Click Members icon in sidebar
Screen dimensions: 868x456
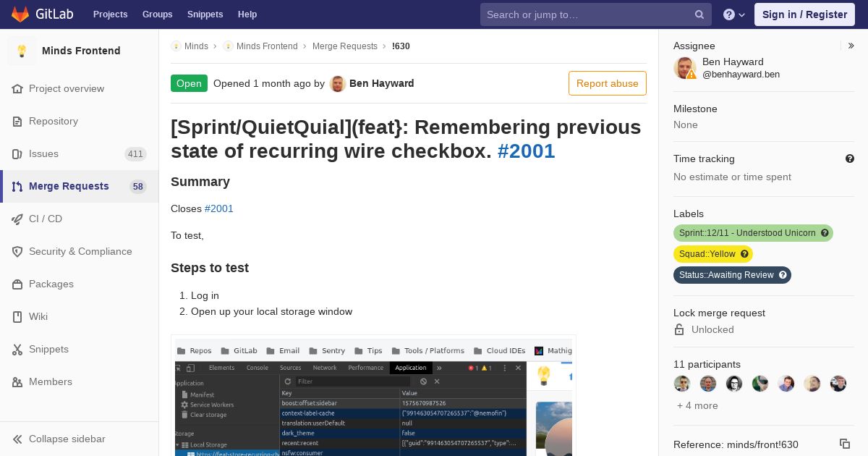tap(17, 381)
